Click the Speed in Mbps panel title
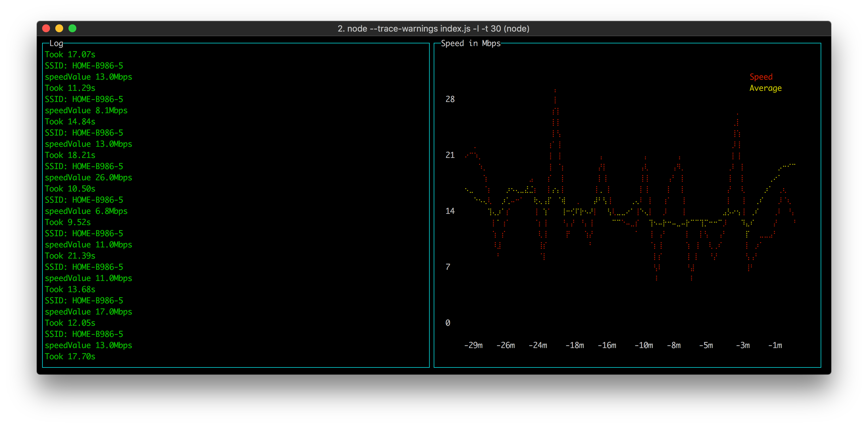Screen dimensions: 868x427 tap(471, 43)
